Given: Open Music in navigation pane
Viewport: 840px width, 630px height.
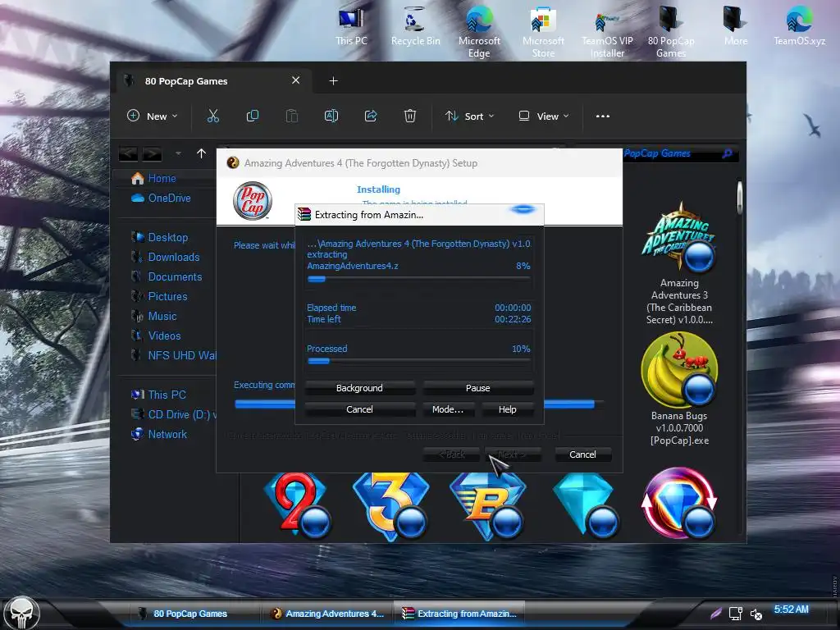Looking at the screenshot, I should (x=162, y=316).
